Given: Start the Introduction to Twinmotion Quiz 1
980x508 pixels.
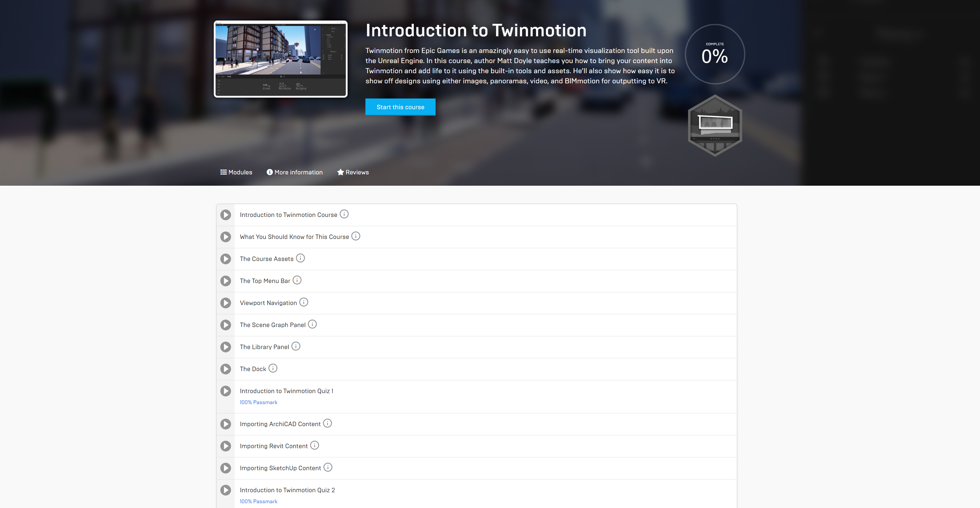Looking at the screenshot, I should coord(226,391).
